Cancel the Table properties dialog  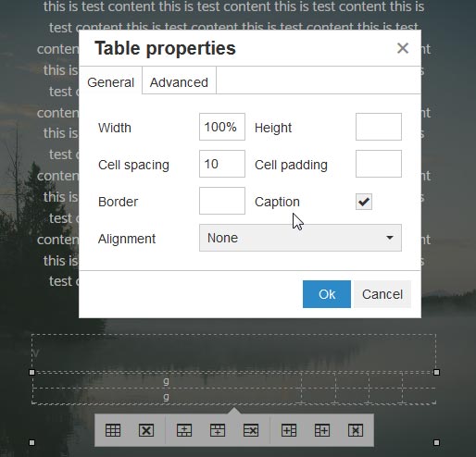coord(382,294)
